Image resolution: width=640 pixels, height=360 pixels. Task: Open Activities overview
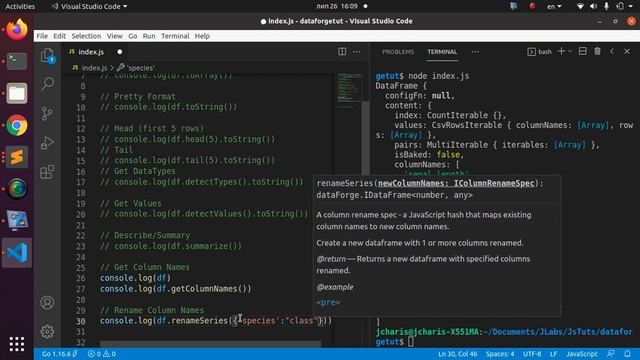pos(20,6)
